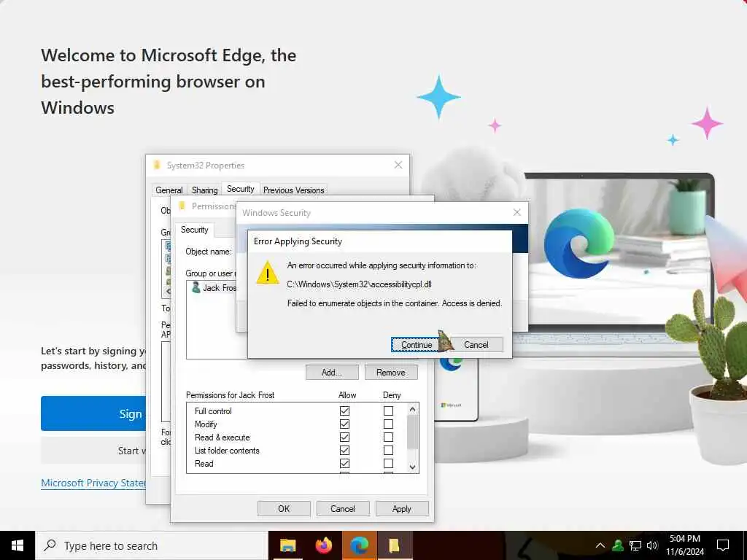The width and height of the screenshot is (747, 560).
Task: Click the System32 Properties folder title icon
Action: 157,166
